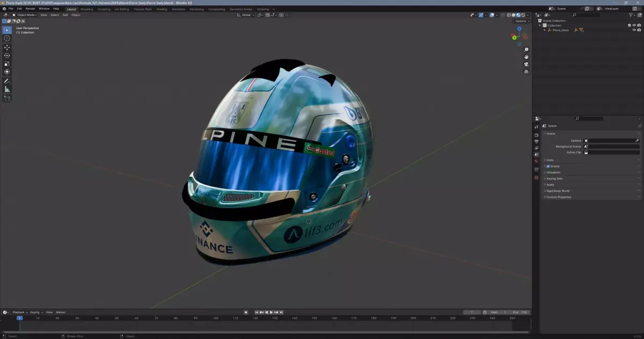The image size is (644, 339).
Task: Click the pin icon in Scene properties
Action: pyautogui.click(x=639, y=126)
